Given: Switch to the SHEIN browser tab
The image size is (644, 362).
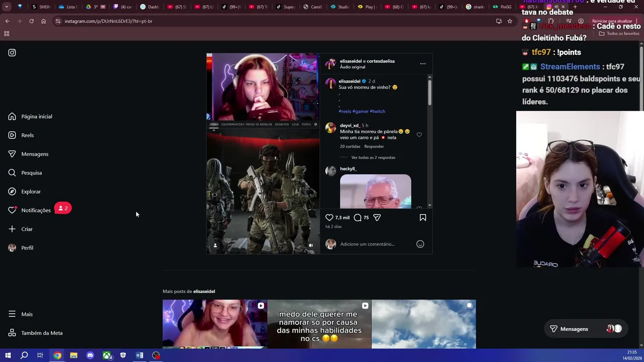Looking at the screenshot, I should pos(41,7).
